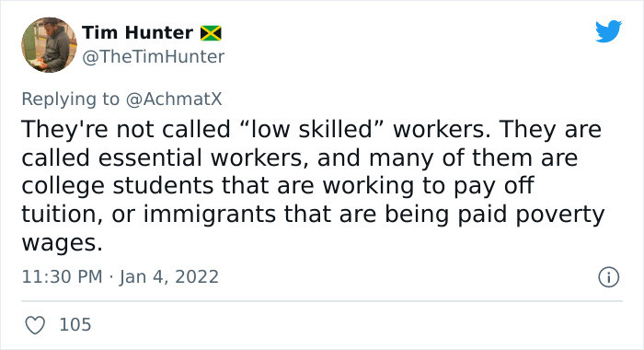This screenshot has height=350, width=644.
Task: Click the 11:30 PM timestamp
Action: pyautogui.click(x=62, y=276)
